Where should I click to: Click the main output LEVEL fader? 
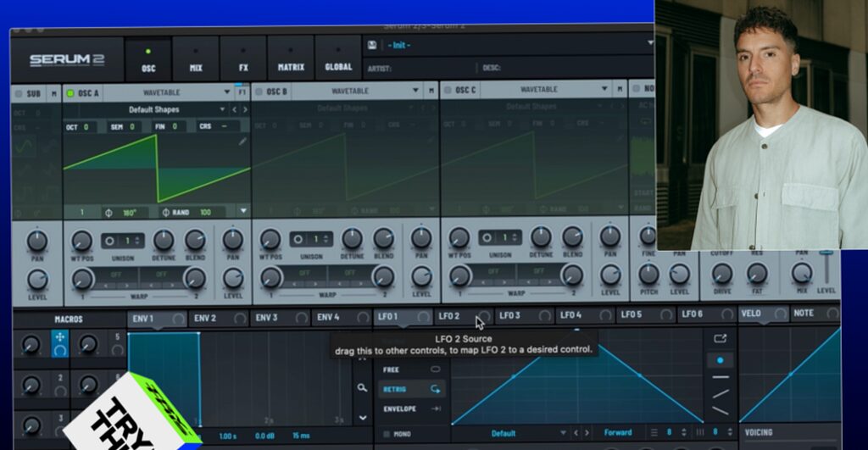click(x=826, y=267)
